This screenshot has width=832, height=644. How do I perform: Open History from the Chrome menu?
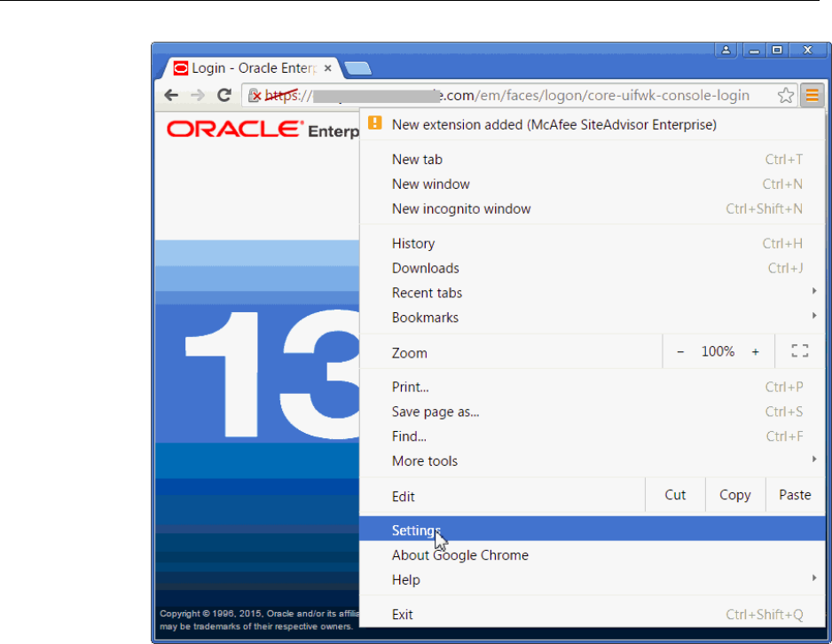[x=593, y=243]
